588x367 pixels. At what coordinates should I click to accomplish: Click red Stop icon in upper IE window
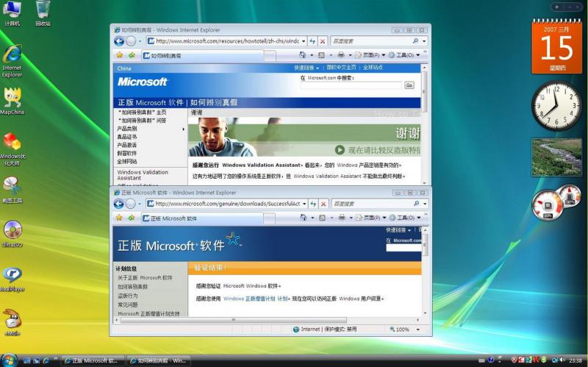pyautogui.click(x=323, y=41)
